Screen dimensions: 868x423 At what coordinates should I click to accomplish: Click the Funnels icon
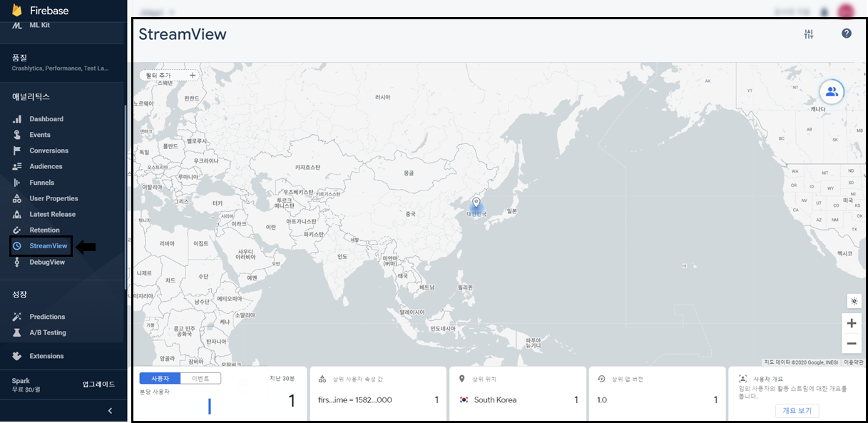point(17,183)
